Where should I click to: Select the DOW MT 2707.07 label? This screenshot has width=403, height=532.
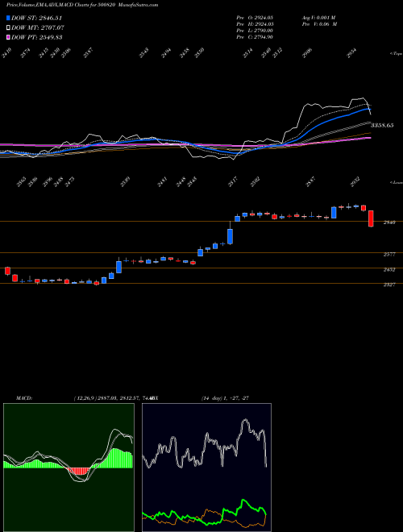[x=38, y=27]
